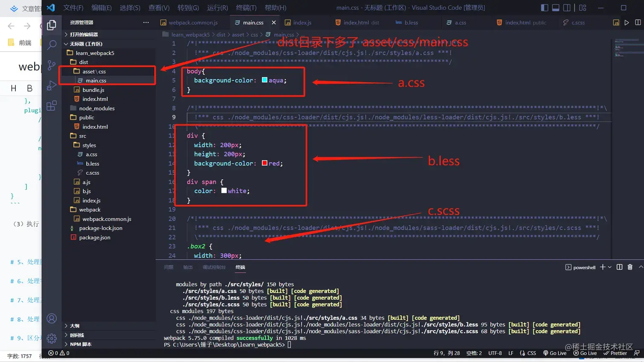Kill the terminal with the trash icon
The image size is (644, 362).
[630, 267]
